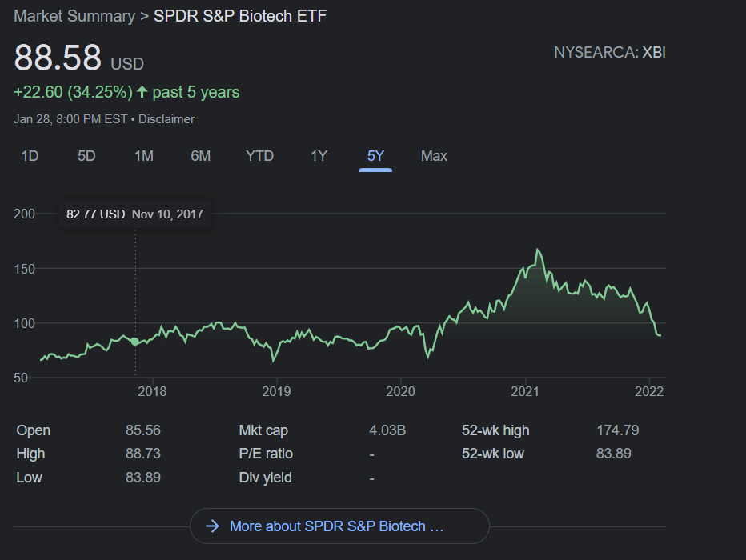Image resolution: width=746 pixels, height=560 pixels.
Task: Click the NYSEARCA: XBI ticker label
Action: [x=609, y=52]
